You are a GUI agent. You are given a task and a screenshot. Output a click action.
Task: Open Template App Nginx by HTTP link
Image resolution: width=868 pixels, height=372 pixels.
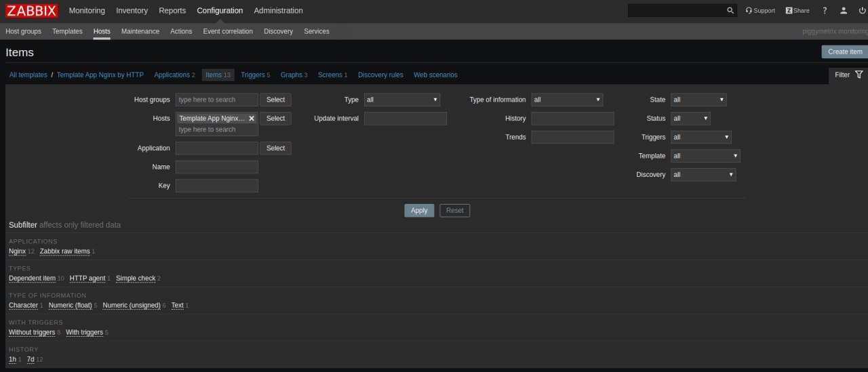point(100,75)
